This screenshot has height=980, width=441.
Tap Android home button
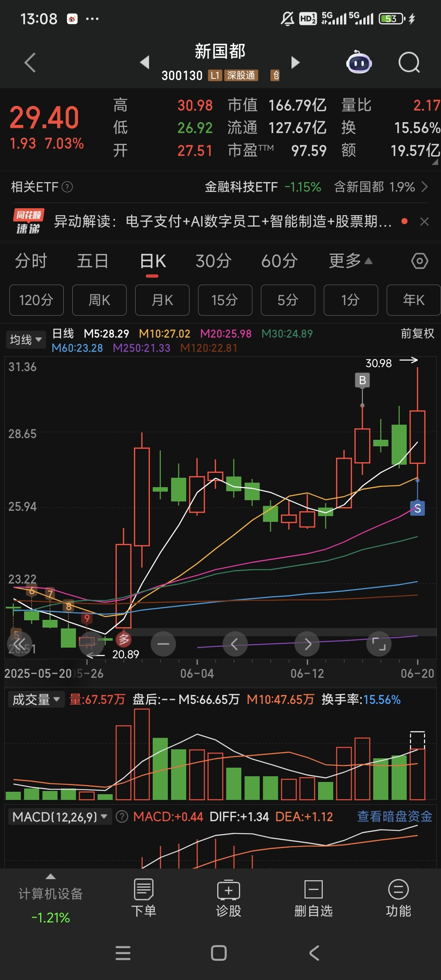pos(219,953)
